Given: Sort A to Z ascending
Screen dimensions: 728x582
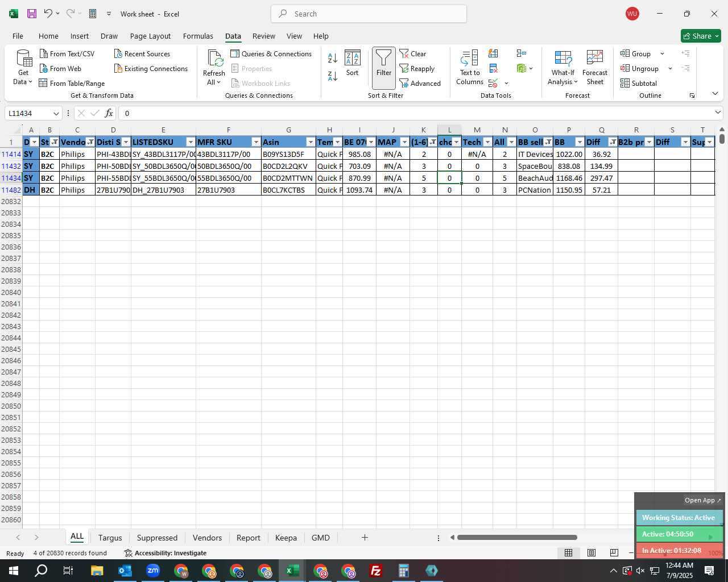Looking at the screenshot, I should click(x=333, y=57).
